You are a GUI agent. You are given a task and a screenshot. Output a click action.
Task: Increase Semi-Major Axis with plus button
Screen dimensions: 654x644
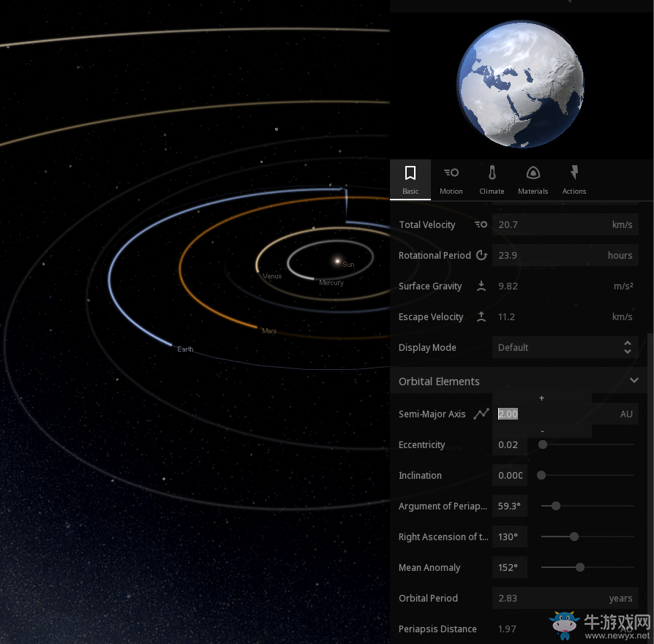(x=541, y=398)
